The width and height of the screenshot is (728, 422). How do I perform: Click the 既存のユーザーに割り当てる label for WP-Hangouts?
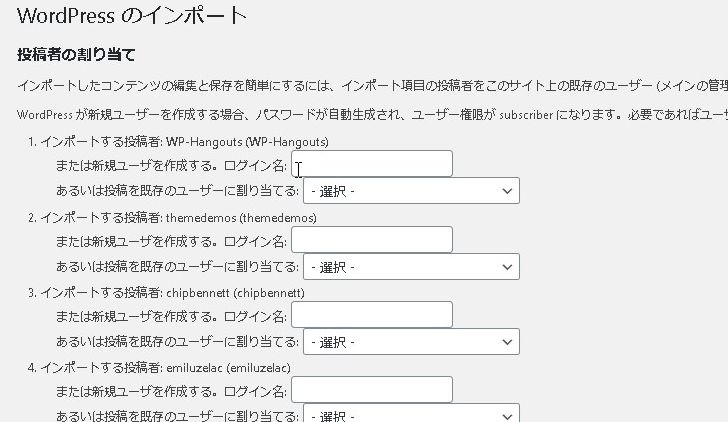(x=178, y=190)
